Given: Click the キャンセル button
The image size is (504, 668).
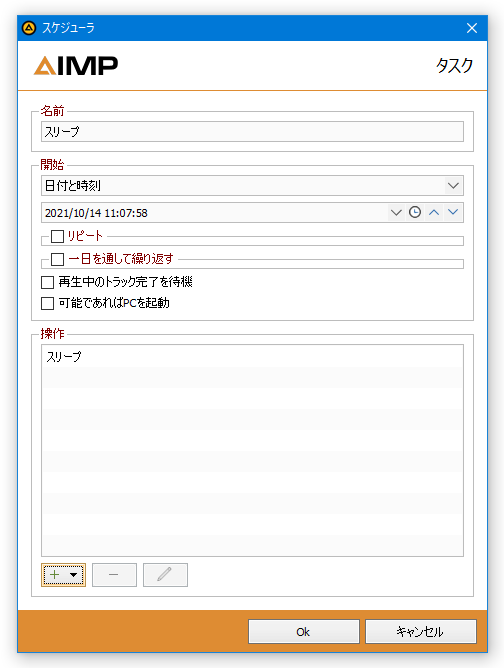Looking at the screenshot, I should tap(420, 631).
